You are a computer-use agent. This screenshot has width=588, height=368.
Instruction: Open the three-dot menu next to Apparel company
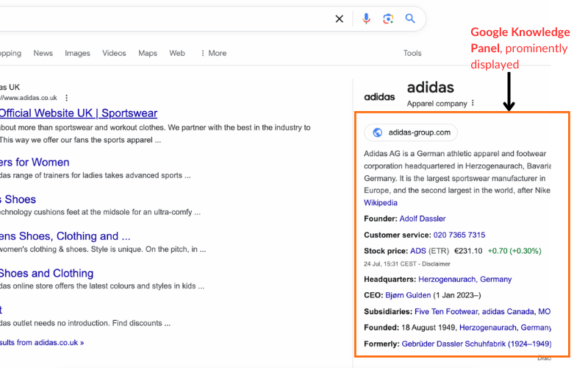pos(473,103)
